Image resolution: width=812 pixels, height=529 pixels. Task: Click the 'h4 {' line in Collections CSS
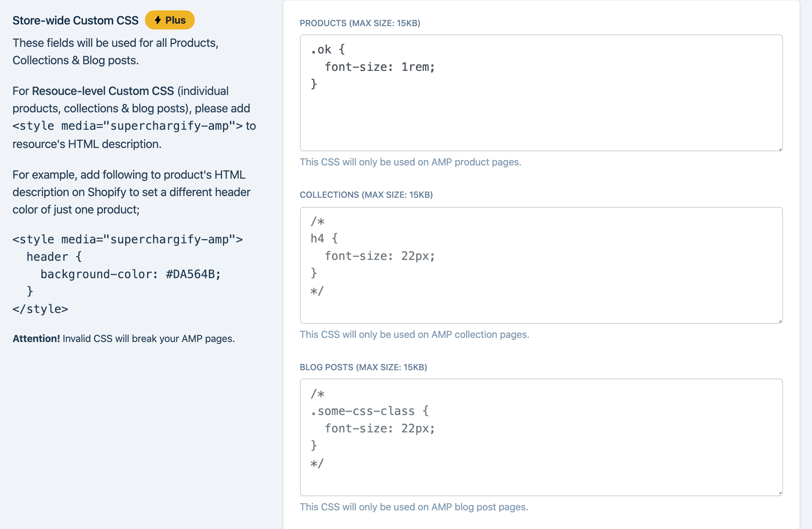[x=324, y=239]
